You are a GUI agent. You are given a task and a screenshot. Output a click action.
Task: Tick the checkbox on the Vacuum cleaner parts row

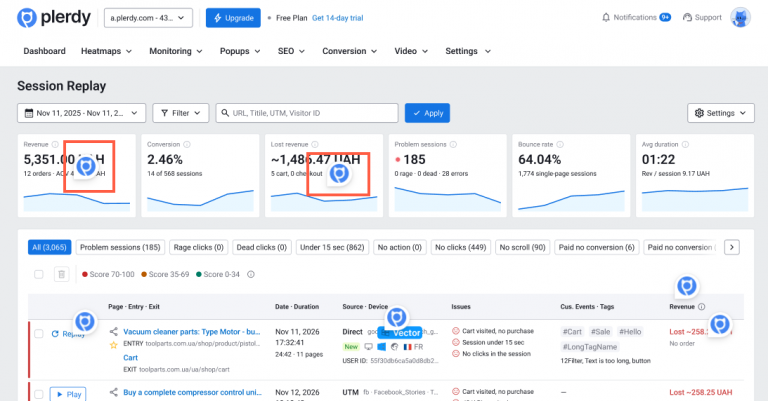(39, 333)
